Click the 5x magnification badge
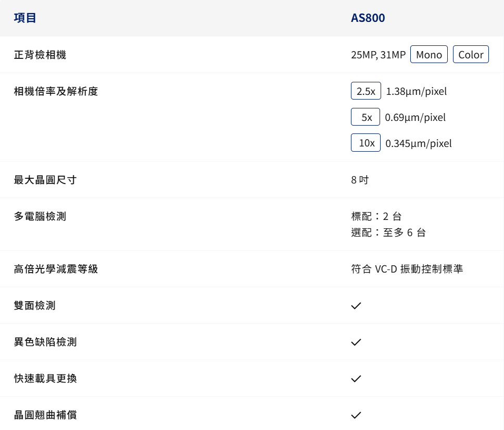Viewport: 504px width, 430px height. pos(366,117)
